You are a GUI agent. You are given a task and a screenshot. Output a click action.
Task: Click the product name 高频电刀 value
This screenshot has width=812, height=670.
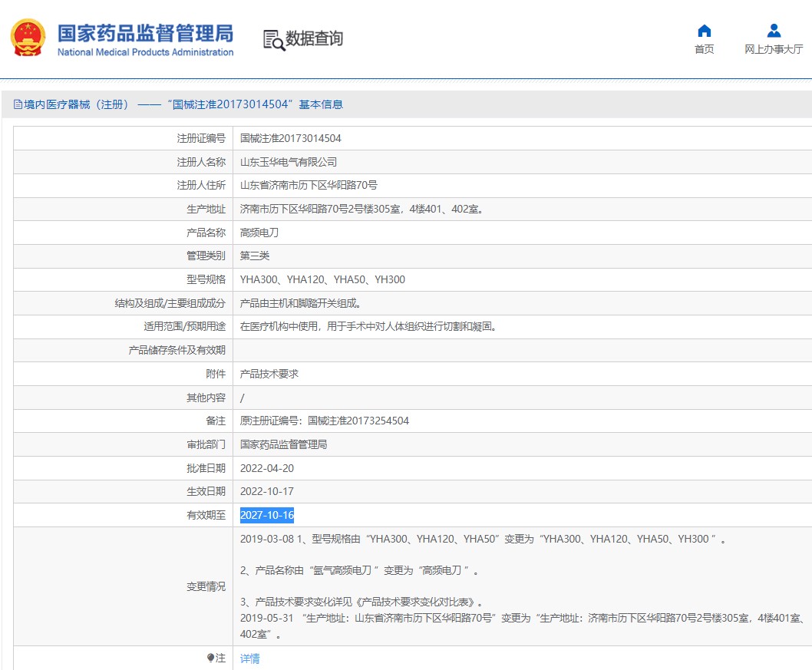point(259,233)
